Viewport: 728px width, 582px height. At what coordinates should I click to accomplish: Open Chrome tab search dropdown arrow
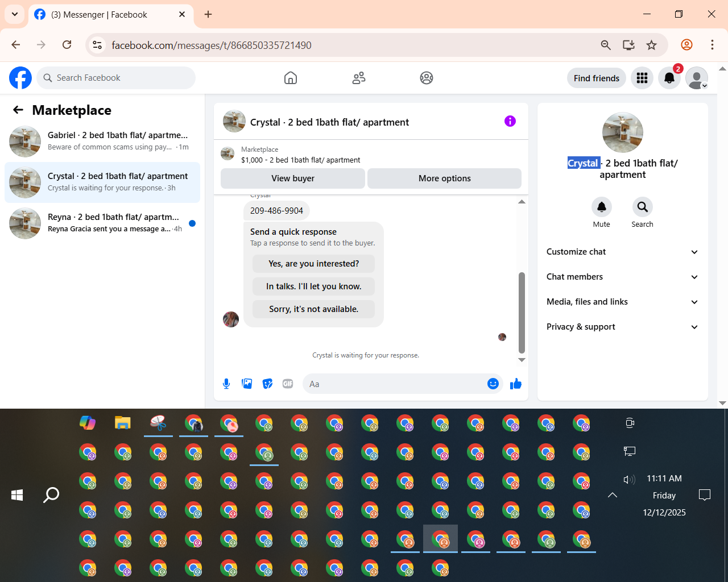tap(15, 14)
